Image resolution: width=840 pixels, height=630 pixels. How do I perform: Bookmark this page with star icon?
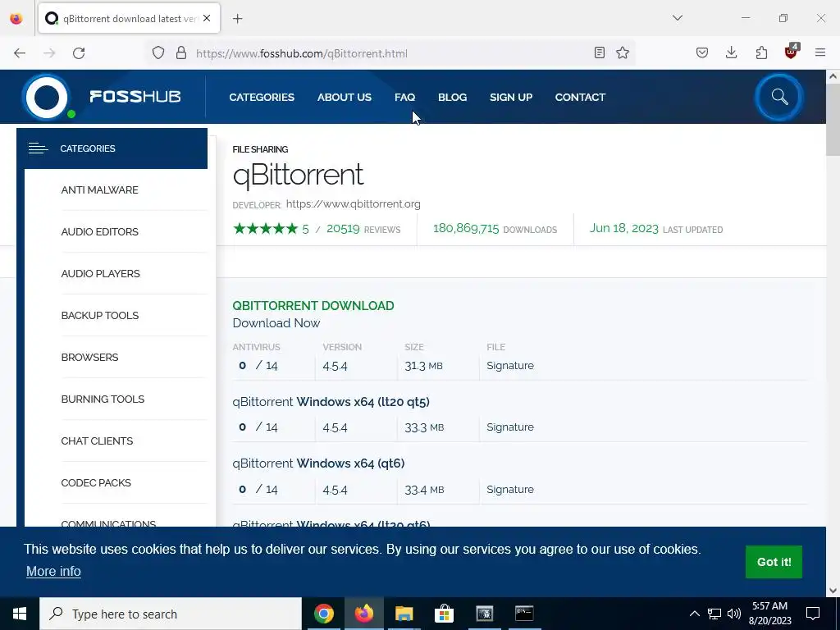tap(623, 52)
